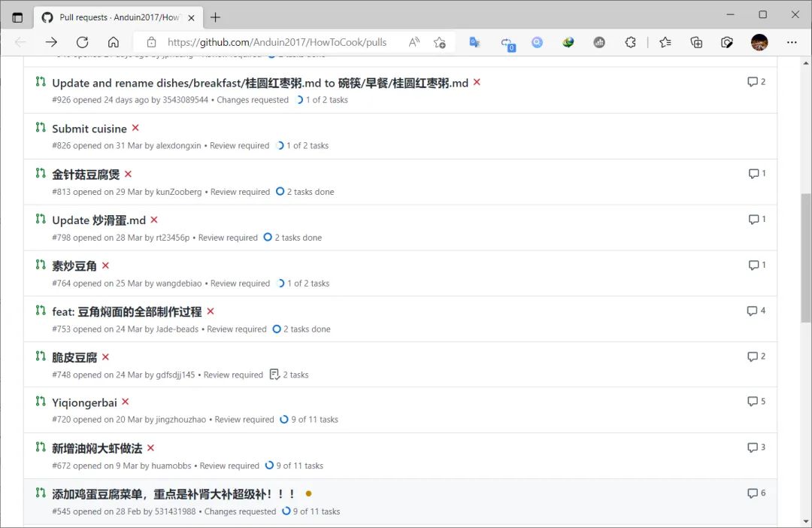Click author Jade-beads link
This screenshot has height=528, width=812.
point(177,329)
